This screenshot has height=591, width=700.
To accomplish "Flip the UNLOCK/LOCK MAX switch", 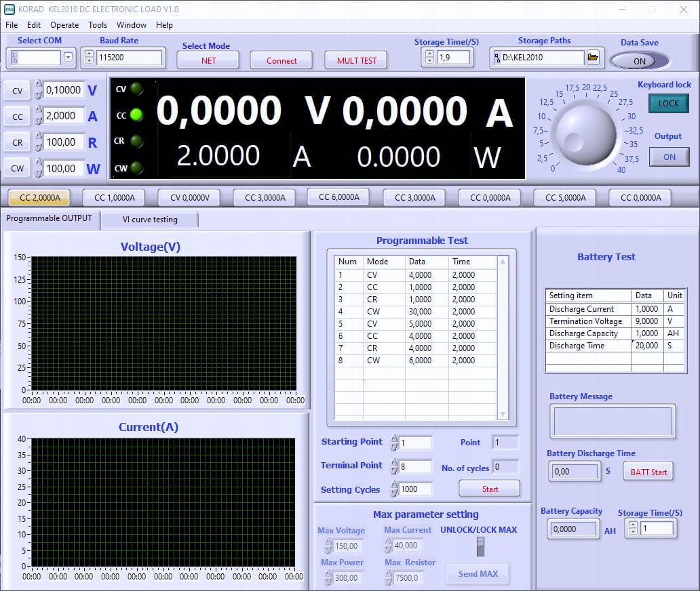I will 480,547.
